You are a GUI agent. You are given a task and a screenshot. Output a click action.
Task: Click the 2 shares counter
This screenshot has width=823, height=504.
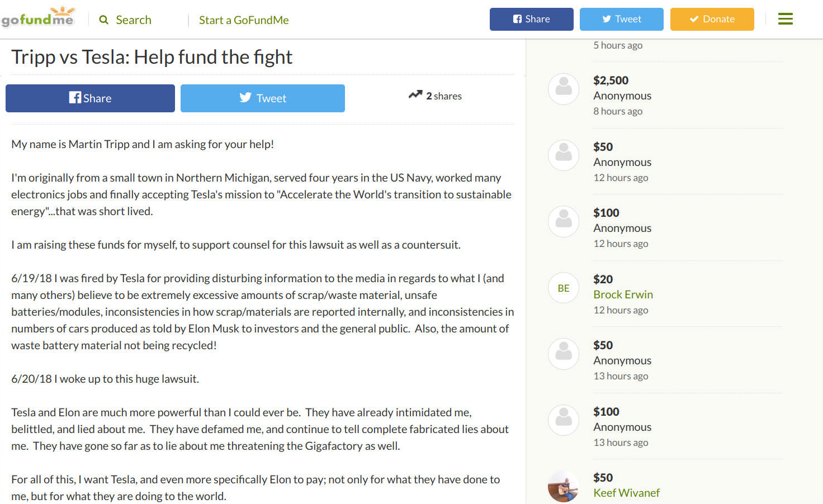(x=444, y=96)
